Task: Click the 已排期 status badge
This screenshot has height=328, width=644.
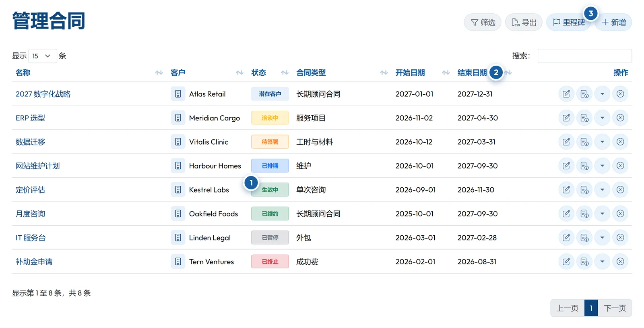Action: (270, 166)
